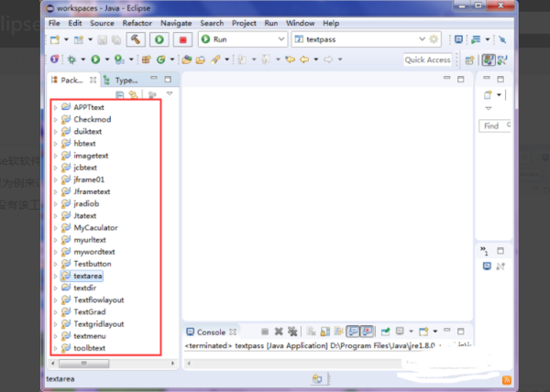Switch to the Java perspective button
This screenshot has width=550, height=392.
coord(489,60)
